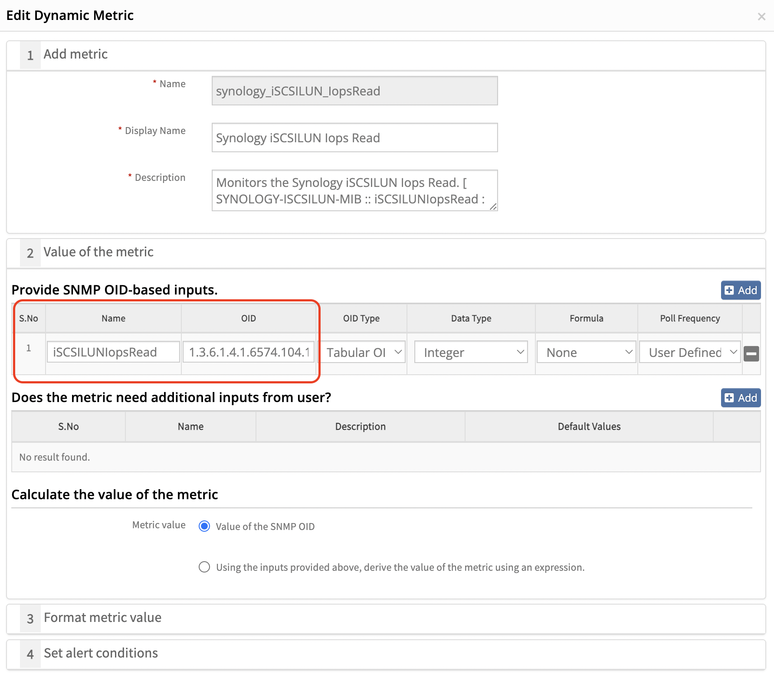This screenshot has width=774, height=700.
Task: Select 'Value of the SNMP OID' radio
Action: [204, 526]
